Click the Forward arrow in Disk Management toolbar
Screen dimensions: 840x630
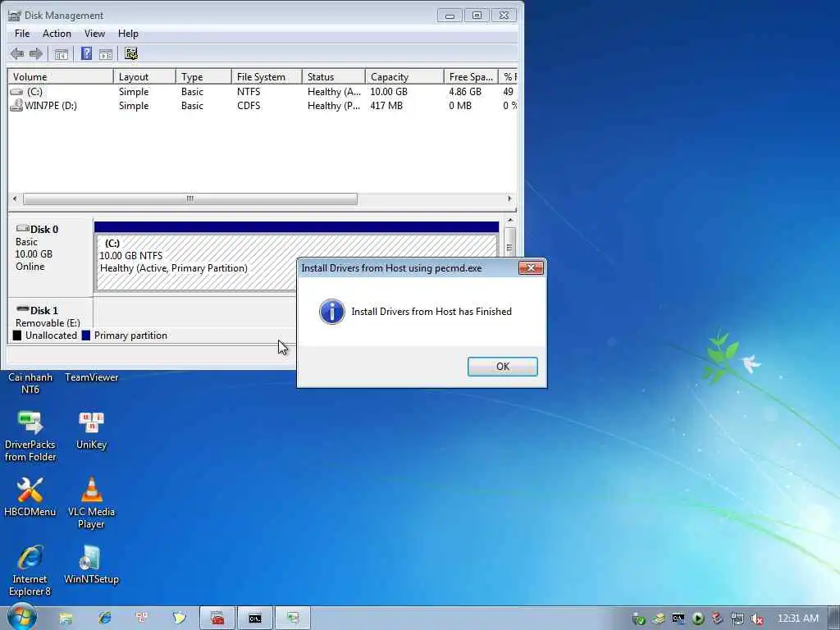click(x=36, y=53)
